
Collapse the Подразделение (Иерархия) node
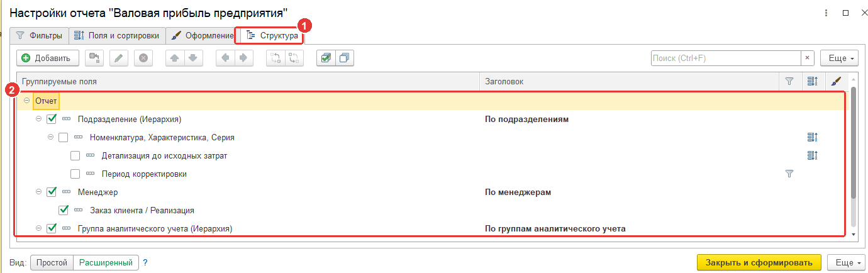(39, 119)
